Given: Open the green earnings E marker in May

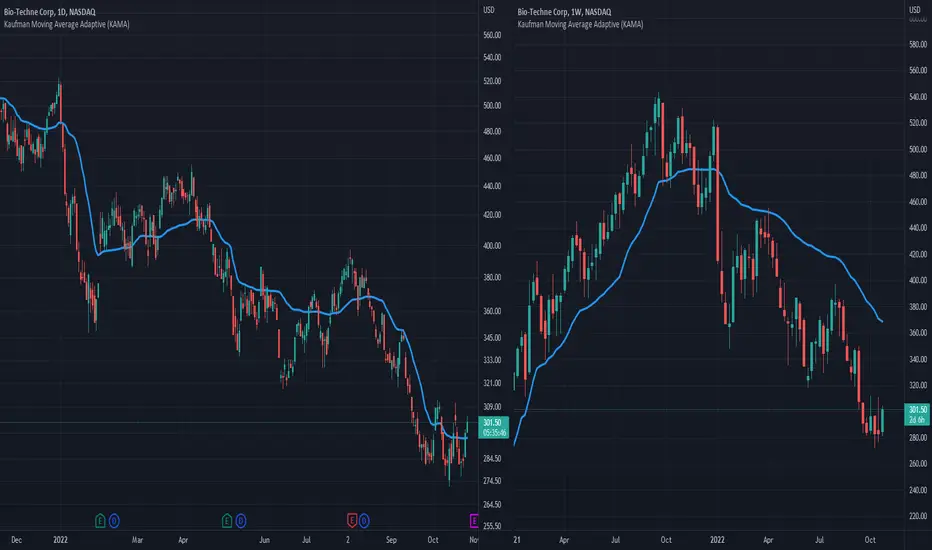Looking at the screenshot, I should click(226, 521).
